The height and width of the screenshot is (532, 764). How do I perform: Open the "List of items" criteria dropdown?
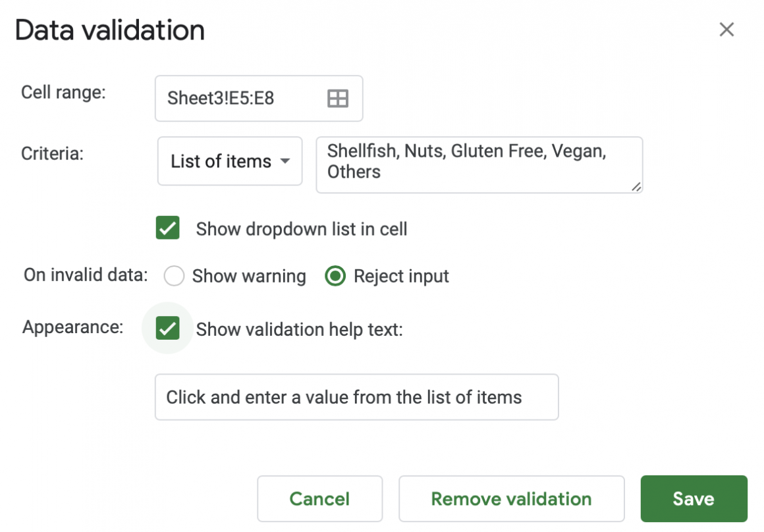pyautogui.click(x=229, y=161)
